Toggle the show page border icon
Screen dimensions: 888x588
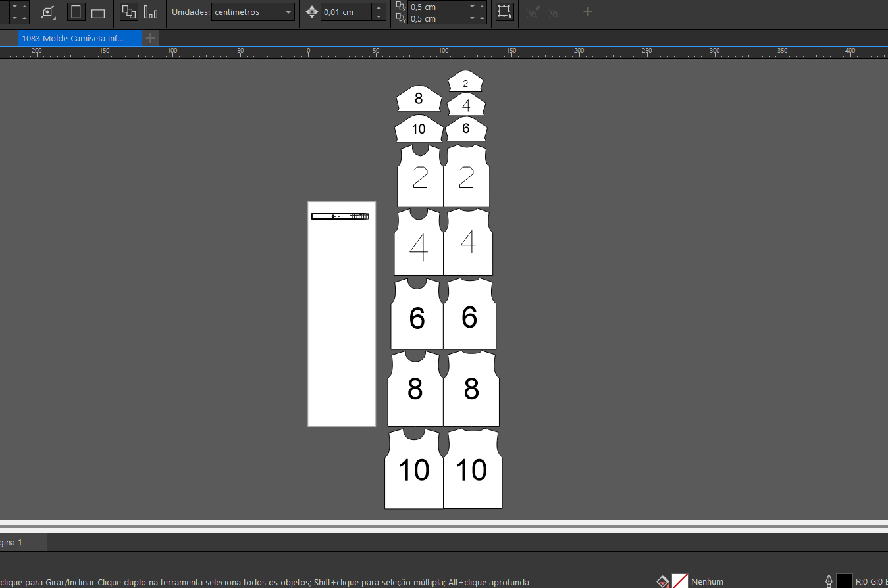point(504,12)
